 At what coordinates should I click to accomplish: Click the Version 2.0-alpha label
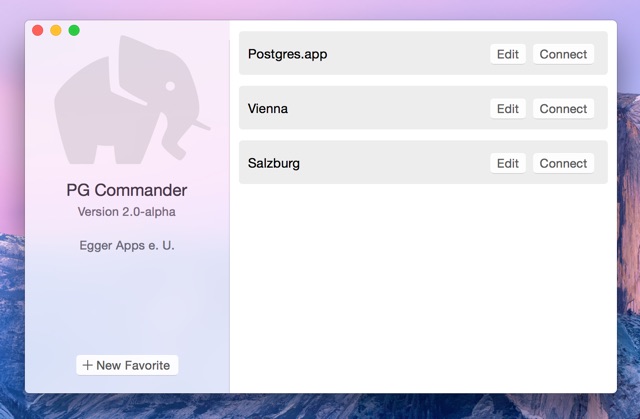point(127,212)
